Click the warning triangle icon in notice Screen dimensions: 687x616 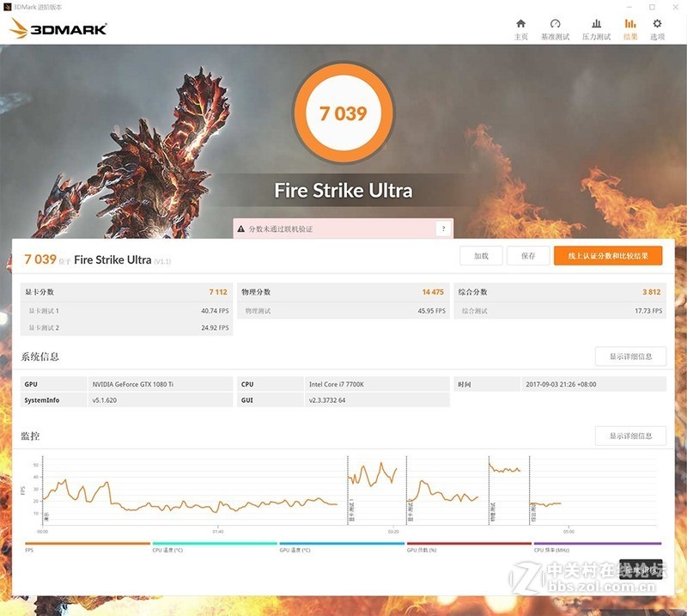coord(240,229)
